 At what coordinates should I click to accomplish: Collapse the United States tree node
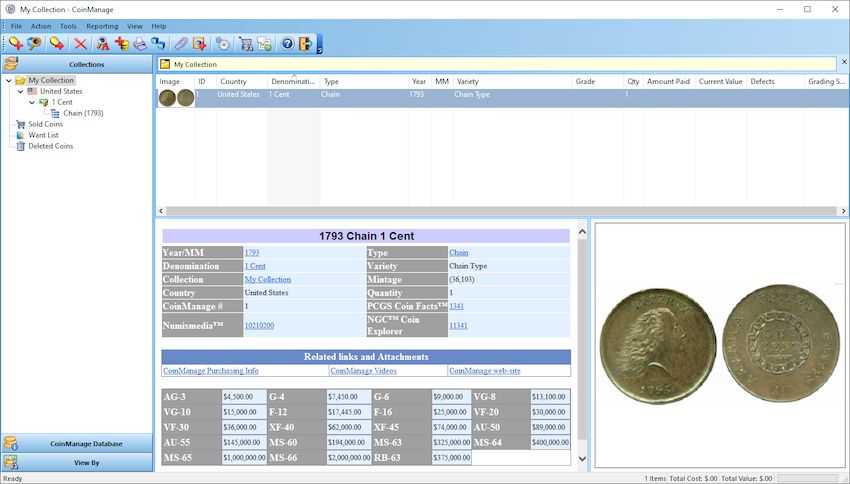point(21,91)
